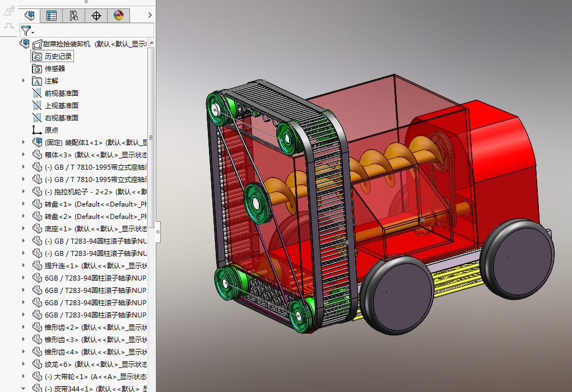Click the 锥形齿<3> part icon

[x=37, y=339]
